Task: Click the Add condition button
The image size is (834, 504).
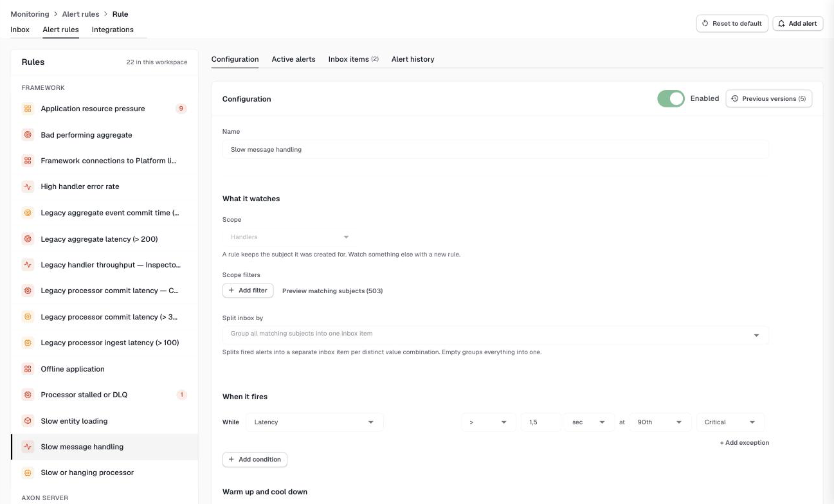Action: click(255, 460)
